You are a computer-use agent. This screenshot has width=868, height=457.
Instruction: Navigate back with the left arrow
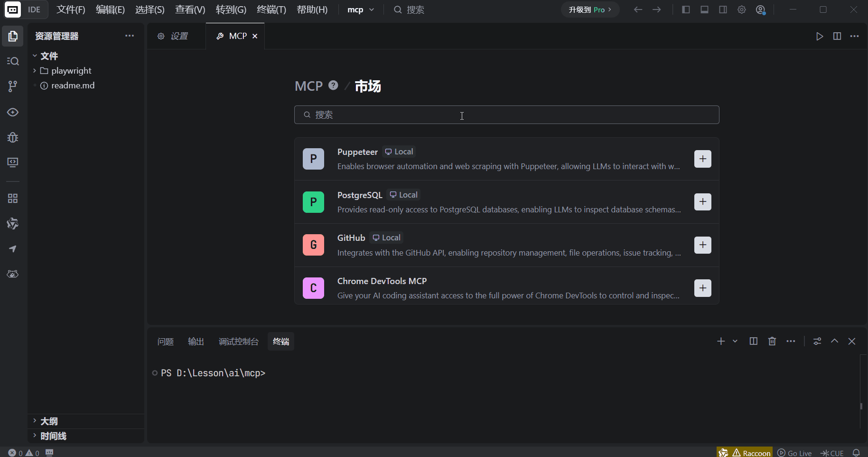tap(638, 10)
